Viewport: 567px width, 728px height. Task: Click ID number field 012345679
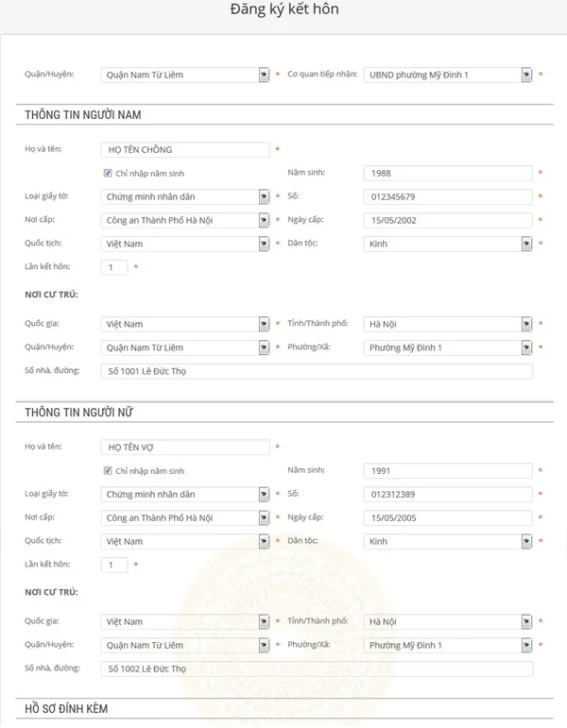point(448,196)
